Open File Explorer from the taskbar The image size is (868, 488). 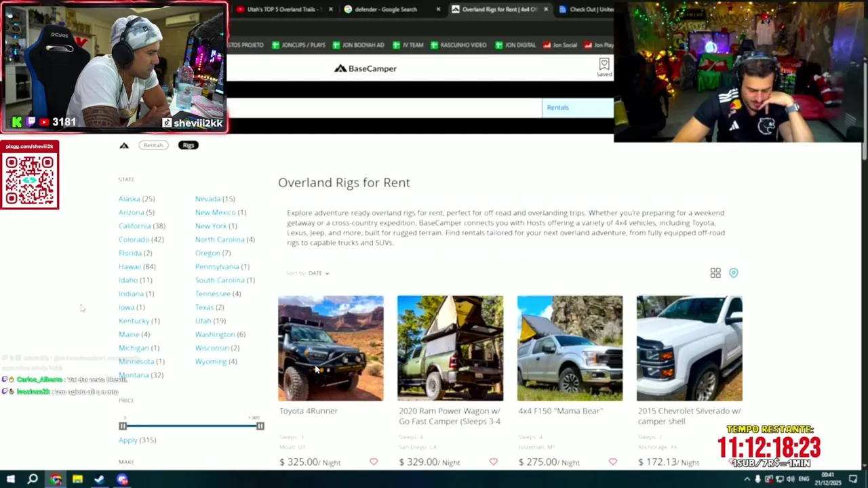(x=77, y=479)
